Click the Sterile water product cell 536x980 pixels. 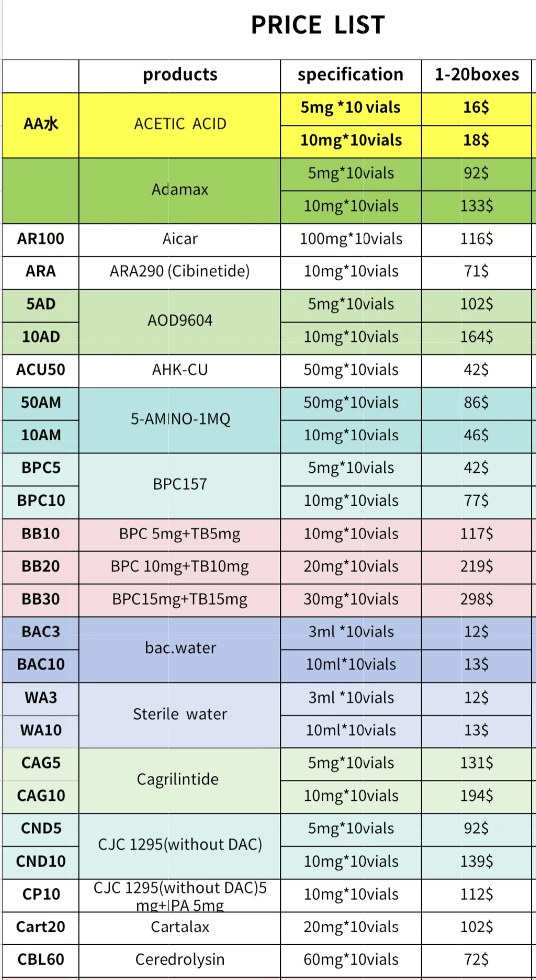tap(180, 714)
